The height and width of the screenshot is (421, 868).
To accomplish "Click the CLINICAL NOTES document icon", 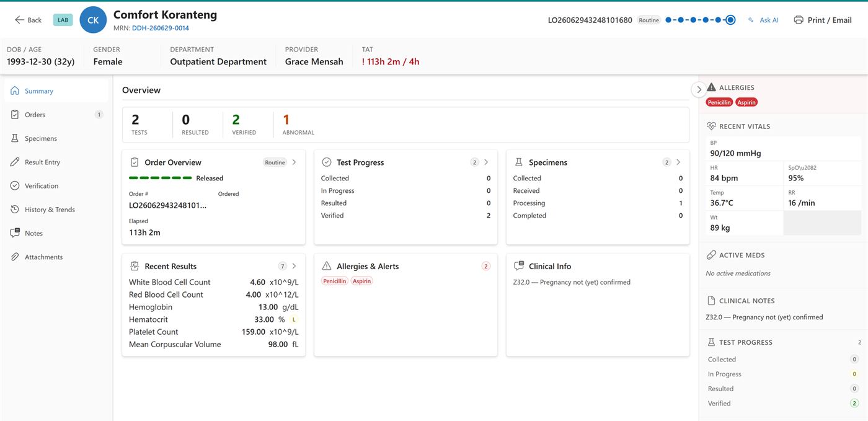I will [711, 301].
